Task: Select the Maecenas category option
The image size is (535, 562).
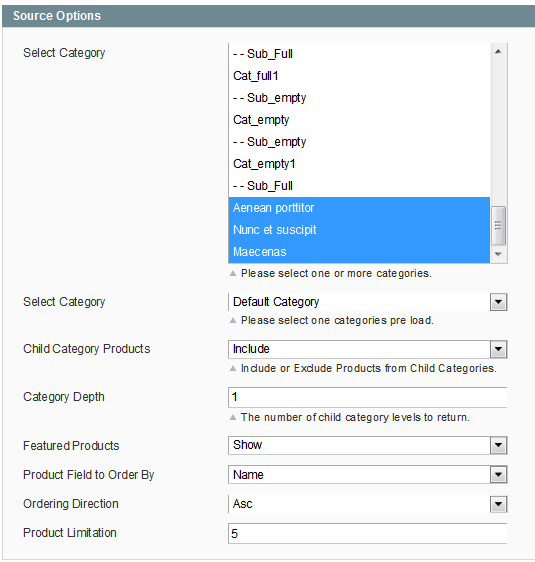Action: coord(359,252)
